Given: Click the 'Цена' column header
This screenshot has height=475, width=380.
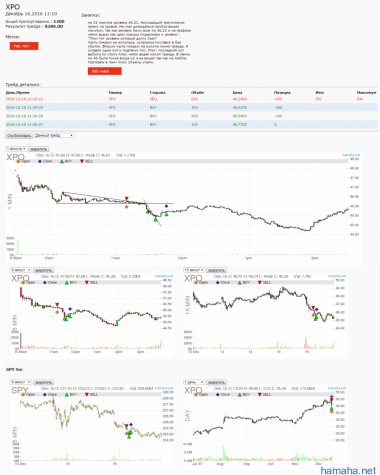Looking at the screenshot, I should (237, 93).
